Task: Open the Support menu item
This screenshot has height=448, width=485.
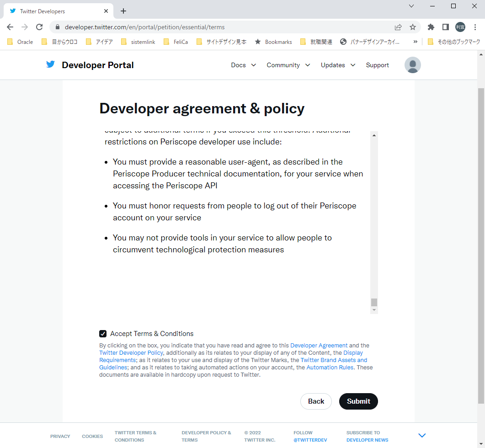Action: (378, 65)
